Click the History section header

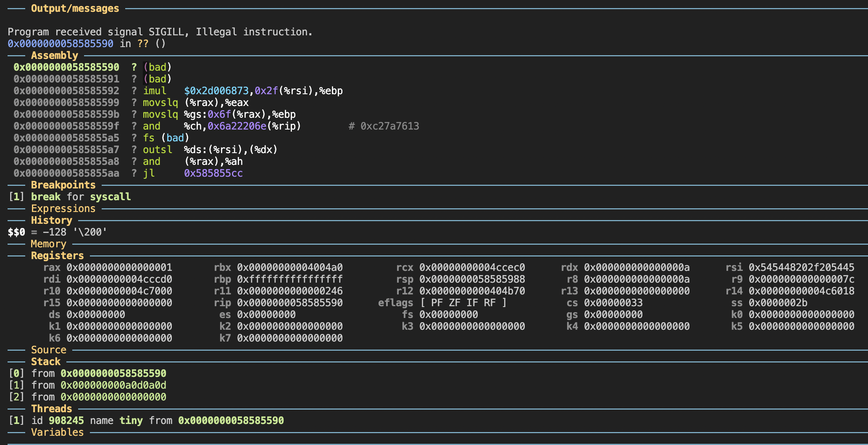51,220
